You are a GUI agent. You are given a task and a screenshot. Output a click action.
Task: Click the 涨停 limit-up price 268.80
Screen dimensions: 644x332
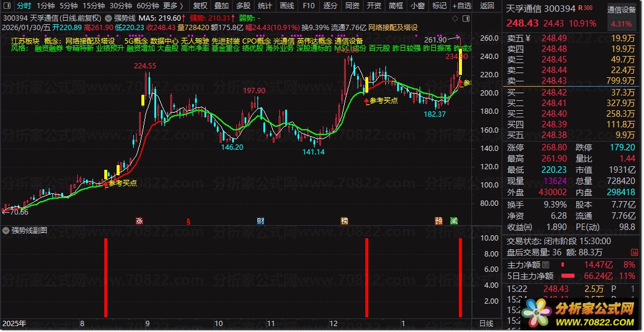coord(554,147)
